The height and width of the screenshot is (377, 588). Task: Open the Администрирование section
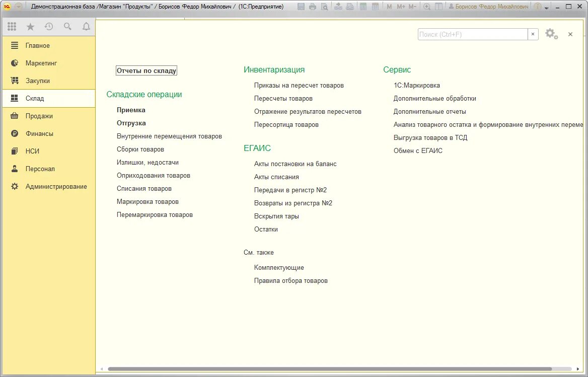point(49,186)
